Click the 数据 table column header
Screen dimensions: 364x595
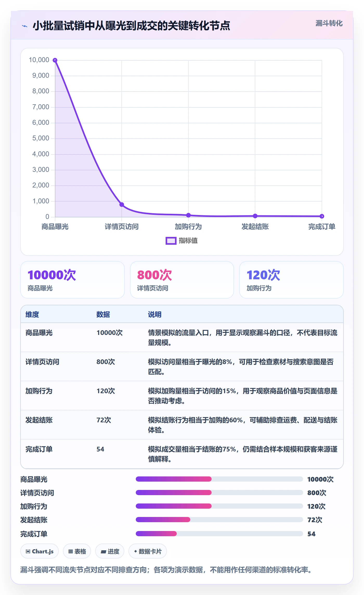click(103, 315)
